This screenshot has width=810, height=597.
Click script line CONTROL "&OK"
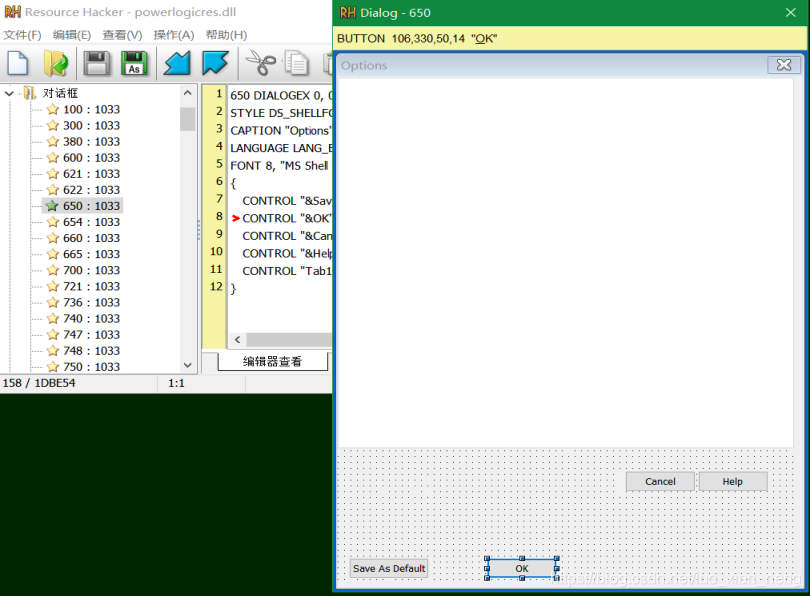287,218
